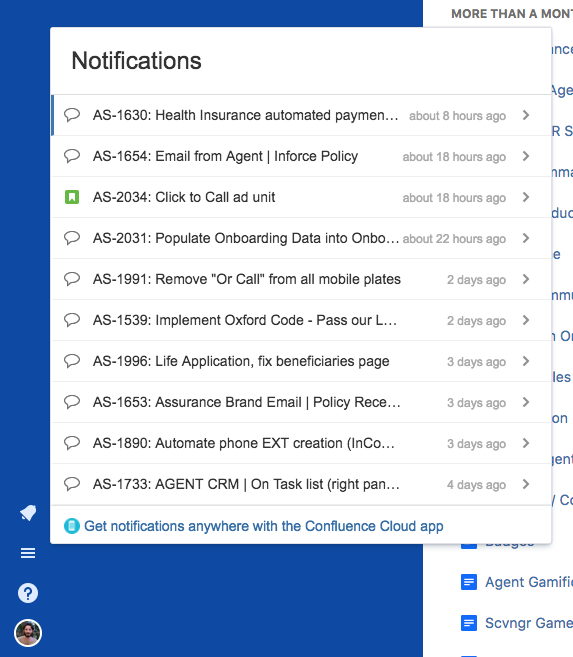This screenshot has height=657, width=573.
Task: Expand the AS-1630 notification chevron
Action: [526, 115]
